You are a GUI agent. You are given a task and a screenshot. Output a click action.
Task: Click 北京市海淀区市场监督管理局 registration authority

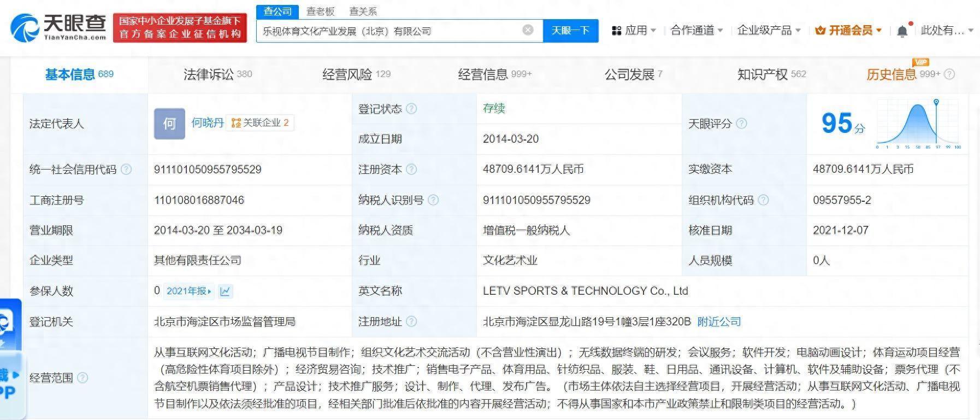[x=225, y=322]
